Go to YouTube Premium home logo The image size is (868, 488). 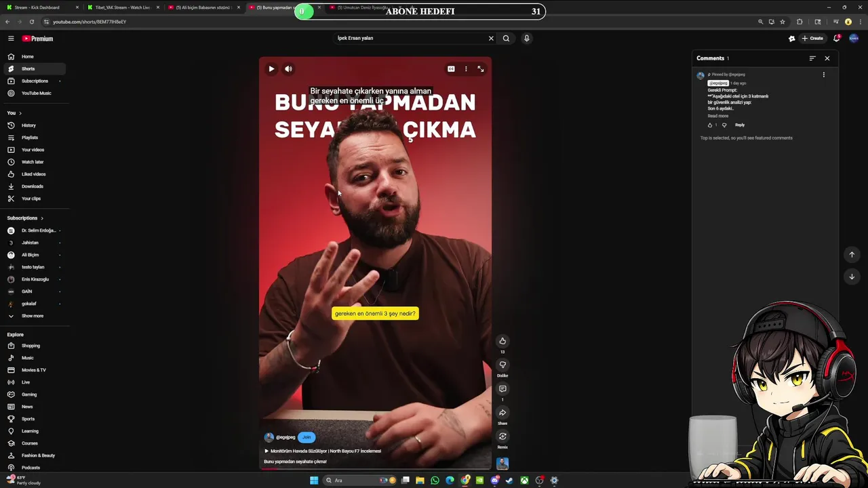37,39
